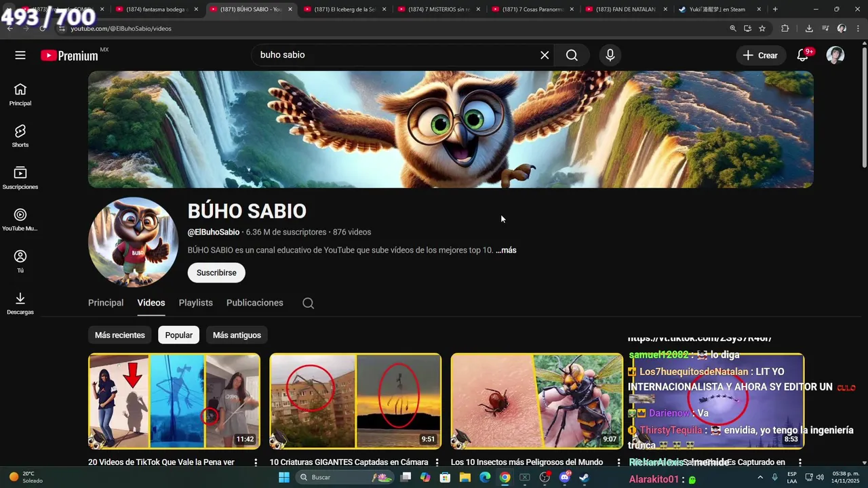Switch to 7 MISTERIOS sin browser tab
Screen dimensions: 868x488
pyautogui.click(x=437, y=9)
